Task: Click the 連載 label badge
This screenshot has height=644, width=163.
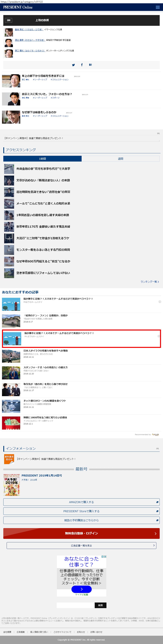Action: 8,20
